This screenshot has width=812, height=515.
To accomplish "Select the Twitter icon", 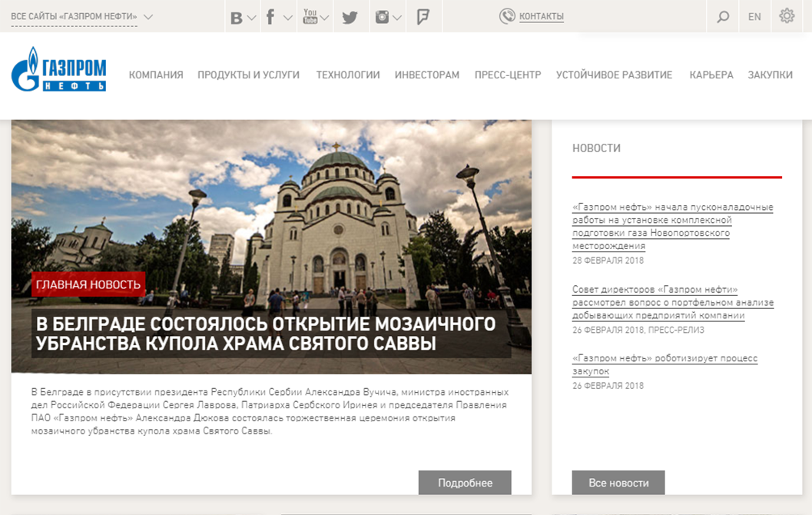I will pyautogui.click(x=350, y=15).
